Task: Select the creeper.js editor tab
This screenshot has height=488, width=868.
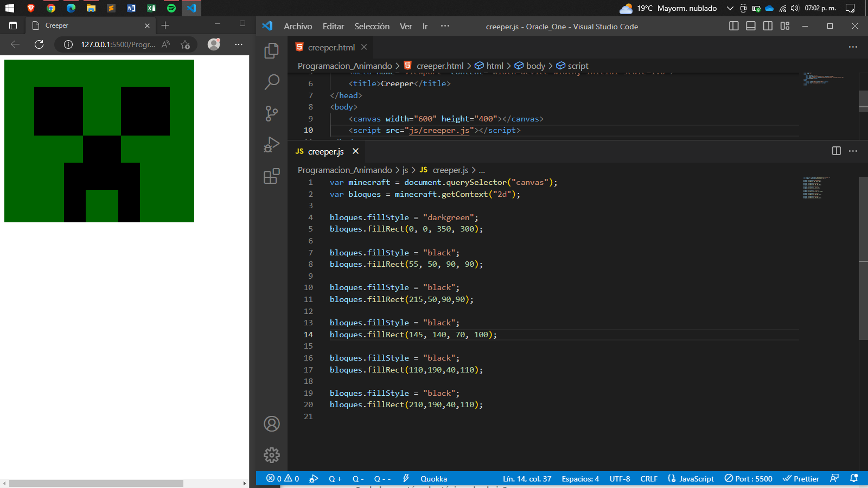Action: pos(325,151)
